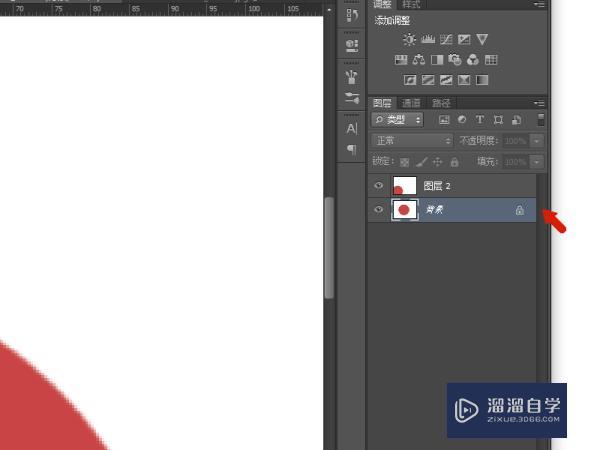Select the 背景 layer name
600x450 pixels.
[x=434, y=210]
